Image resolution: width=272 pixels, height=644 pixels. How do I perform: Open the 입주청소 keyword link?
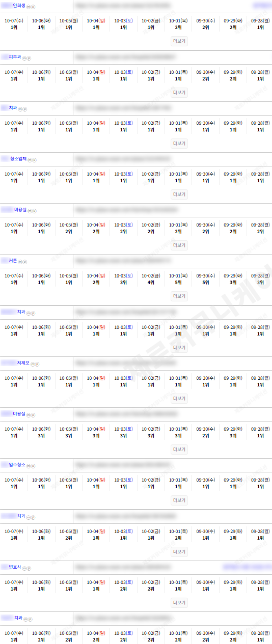[x=17, y=465]
